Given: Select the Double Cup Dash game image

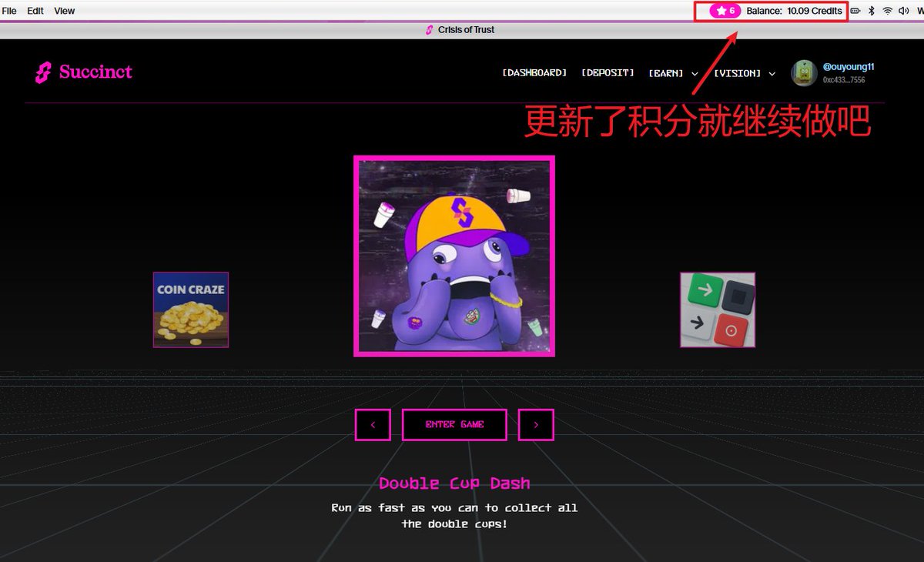Looking at the screenshot, I should tap(454, 256).
